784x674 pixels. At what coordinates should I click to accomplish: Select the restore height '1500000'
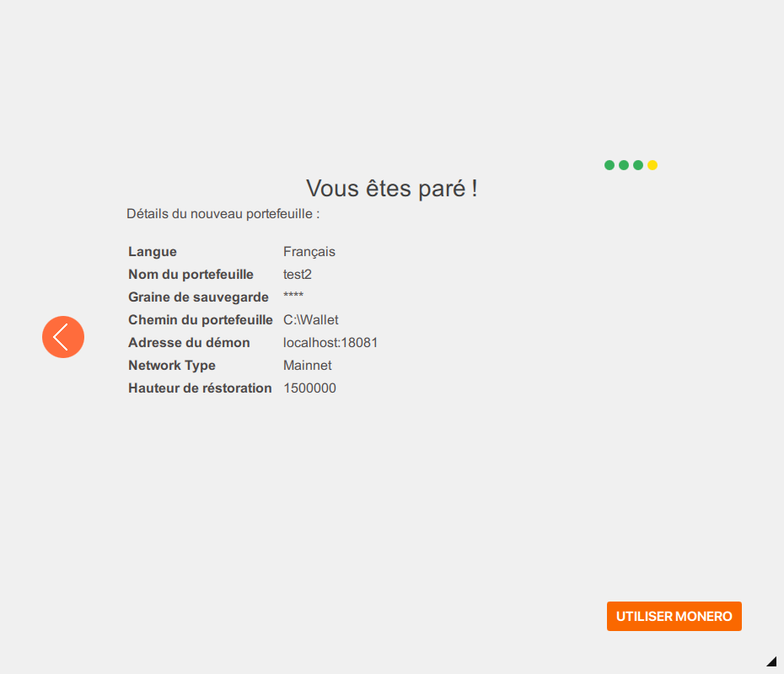(x=310, y=388)
